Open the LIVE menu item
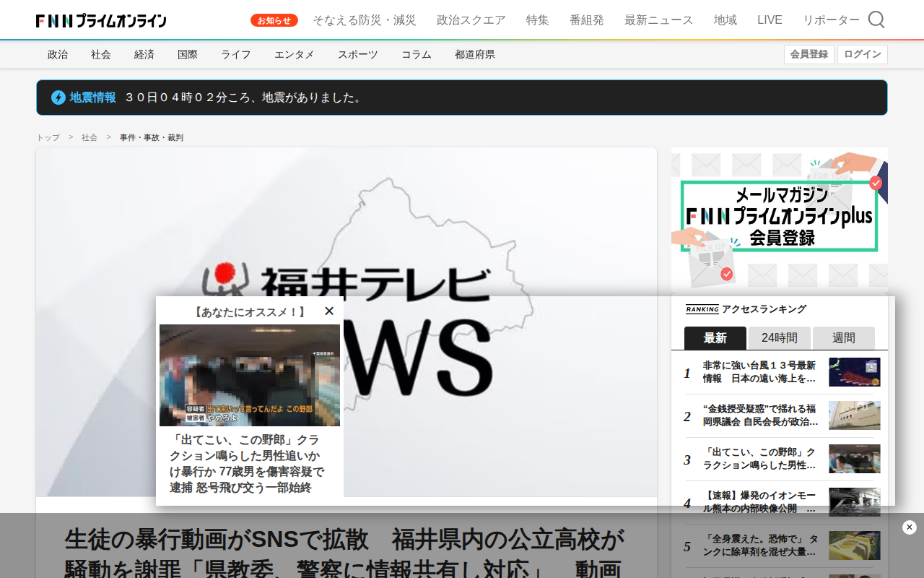This screenshot has height=578, width=924. tap(770, 20)
